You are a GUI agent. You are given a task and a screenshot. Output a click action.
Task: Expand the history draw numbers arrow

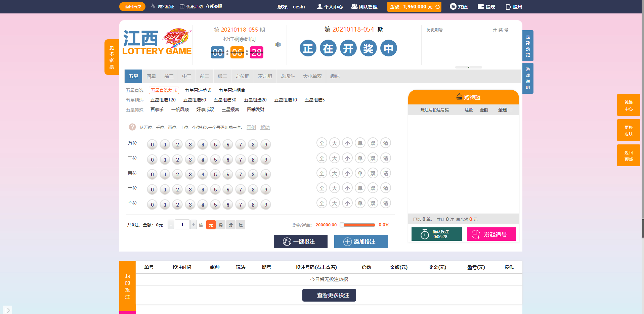468,68
